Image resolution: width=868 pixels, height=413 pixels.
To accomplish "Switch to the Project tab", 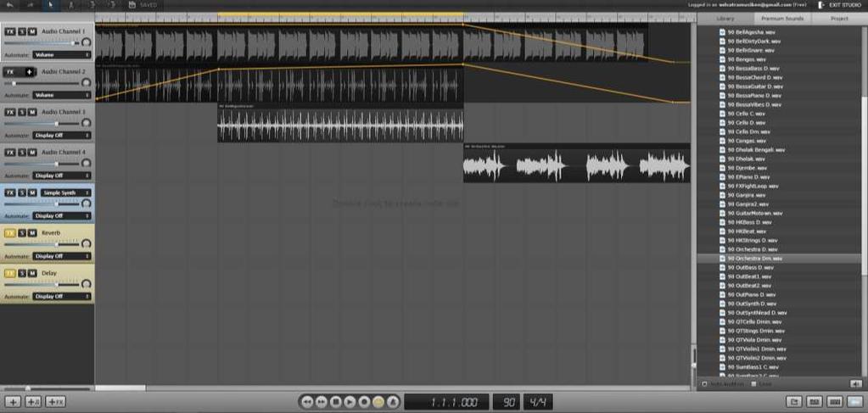I will [839, 19].
